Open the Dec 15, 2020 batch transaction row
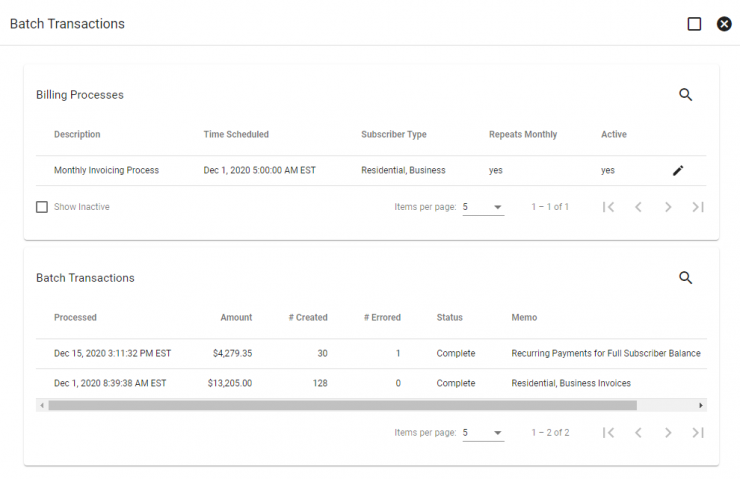 click(371, 353)
